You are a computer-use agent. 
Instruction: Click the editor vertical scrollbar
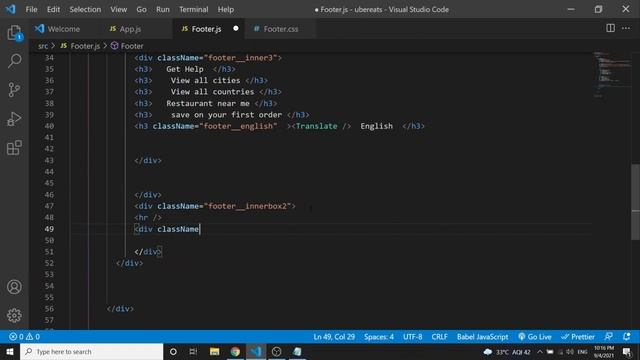[635, 202]
